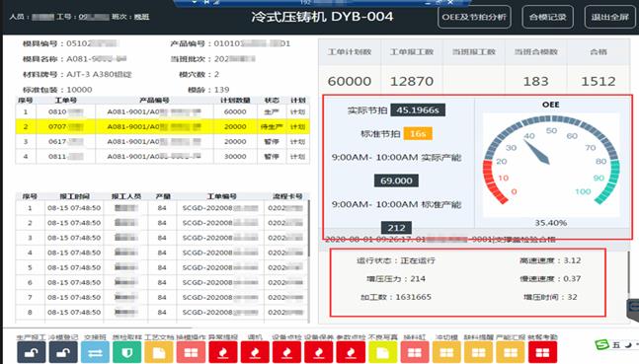Click the 报工时间 column header

(x=74, y=196)
